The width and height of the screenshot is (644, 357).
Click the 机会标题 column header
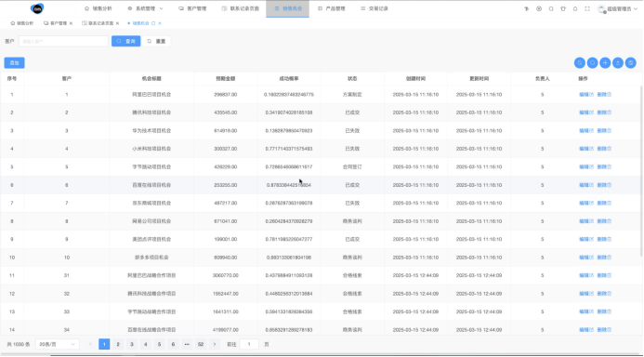tap(151, 78)
